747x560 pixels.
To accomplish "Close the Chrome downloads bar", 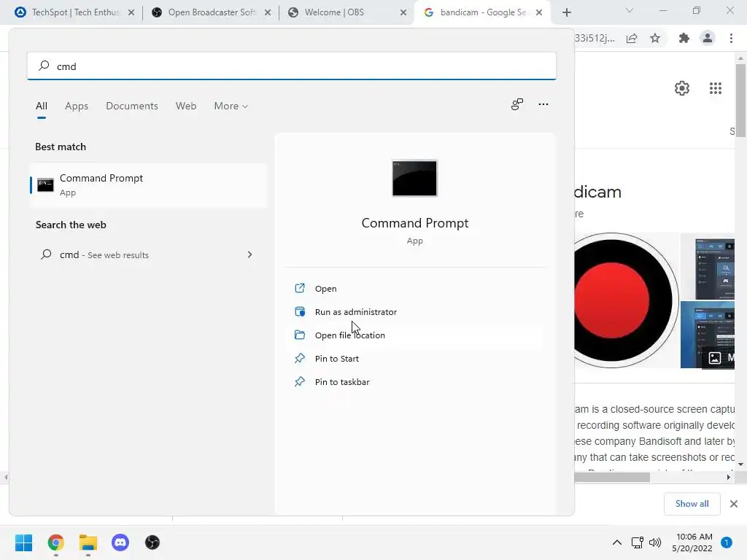I will click(734, 503).
